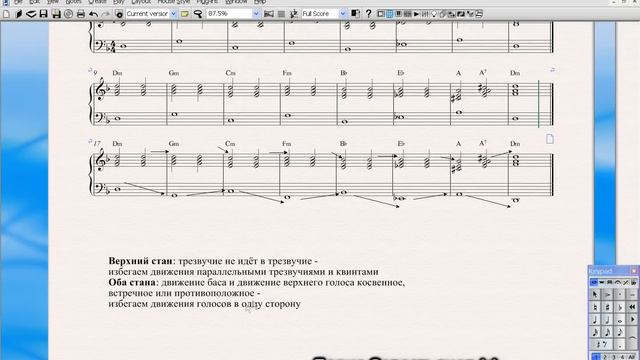Apply tenuto dash on Keypad
Viewport: 640px width, 360px height.
pos(632,294)
